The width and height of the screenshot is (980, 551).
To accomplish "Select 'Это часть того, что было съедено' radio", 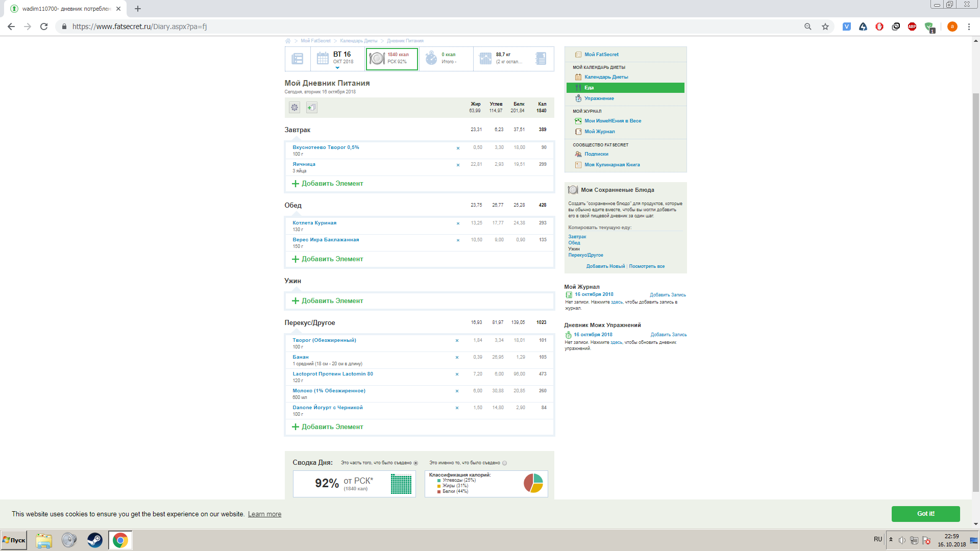I will (x=415, y=463).
